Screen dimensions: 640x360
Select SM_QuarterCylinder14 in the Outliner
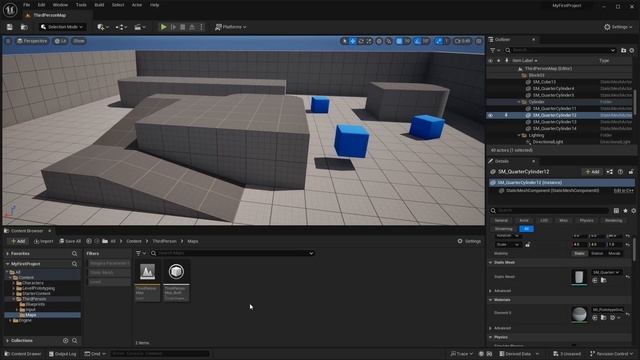[x=554, y=129]
